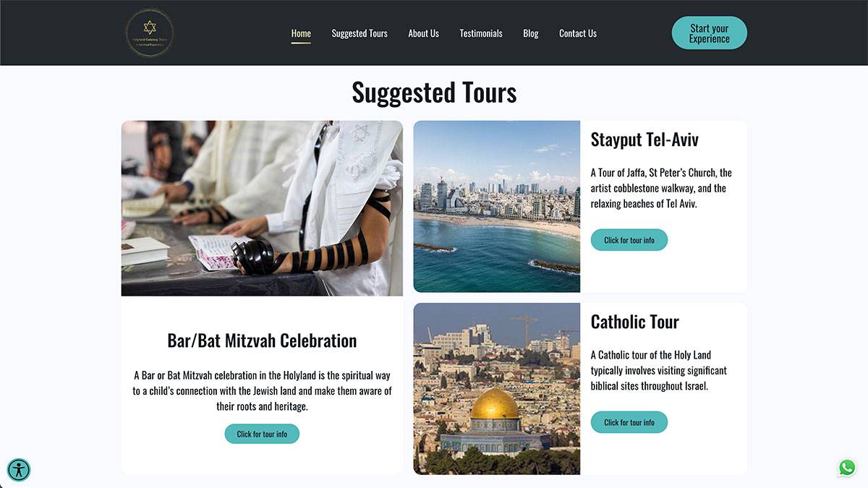The image size is (868, 488).
Task: Click tour info for Stayput Tel-Aviv
Action: (629, 240)
